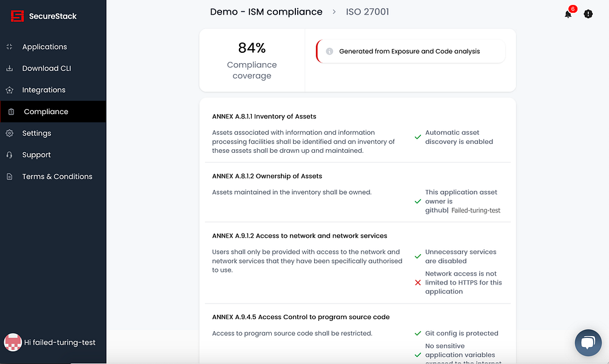Open notifications bell with 6 badge
The width and height of the screenshot is (609, 364).
[x=568, y=14]
